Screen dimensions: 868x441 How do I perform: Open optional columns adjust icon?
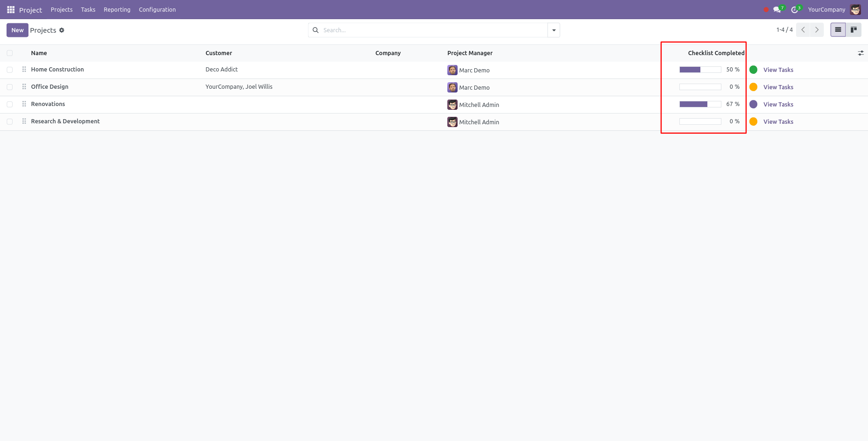(861, 53)
